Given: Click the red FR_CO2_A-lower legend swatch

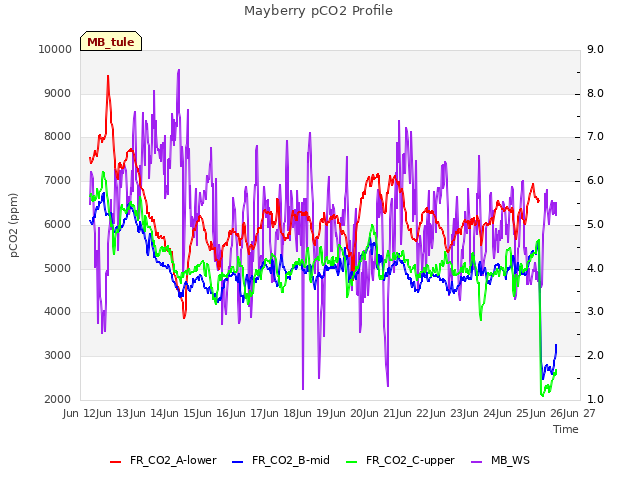Looking at the screenshot, I should (116, 462).
